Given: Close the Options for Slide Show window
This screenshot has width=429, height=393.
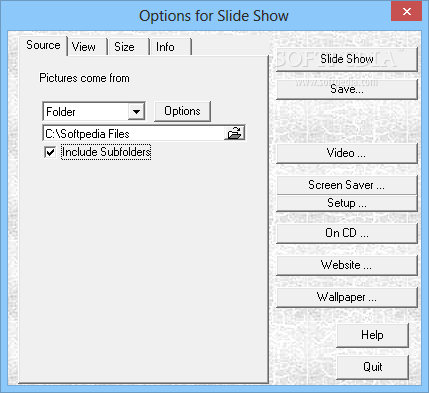Looking at the screenshot, I should [407, 11].
